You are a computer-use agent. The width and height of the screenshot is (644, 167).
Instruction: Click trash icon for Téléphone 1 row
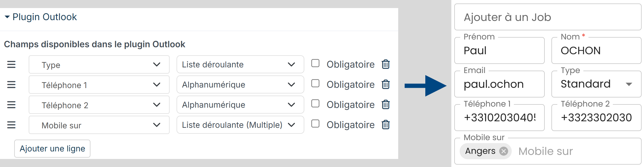(x=386, y=85)
